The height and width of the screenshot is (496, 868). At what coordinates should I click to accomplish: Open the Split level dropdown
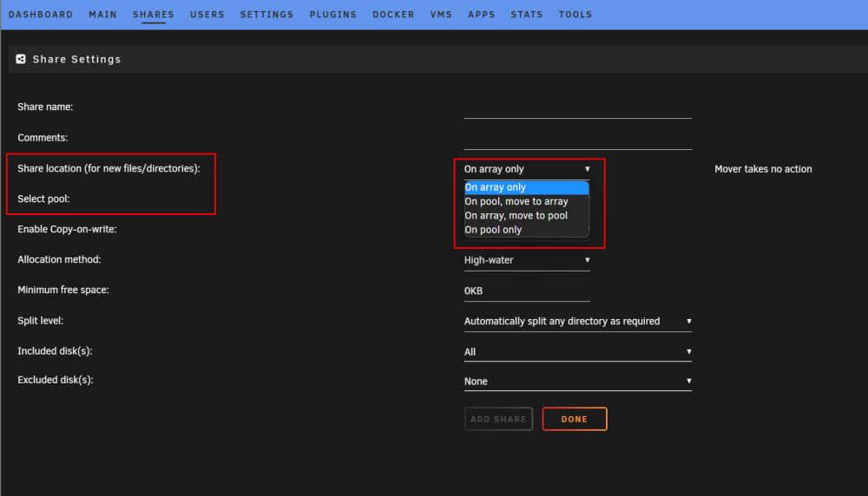point(578,321)
